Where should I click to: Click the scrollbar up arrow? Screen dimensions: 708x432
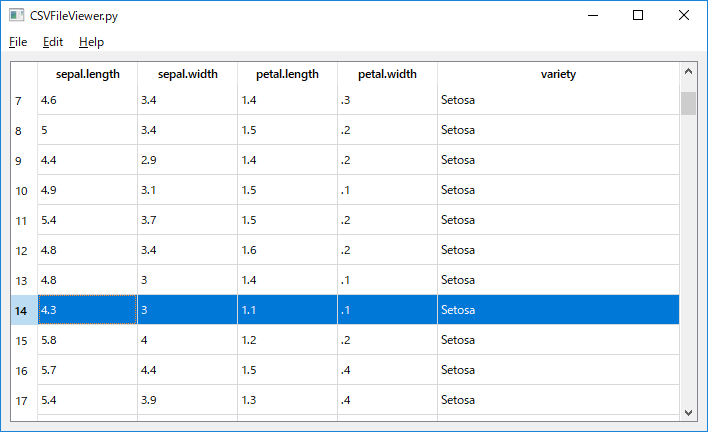[688, 71]
